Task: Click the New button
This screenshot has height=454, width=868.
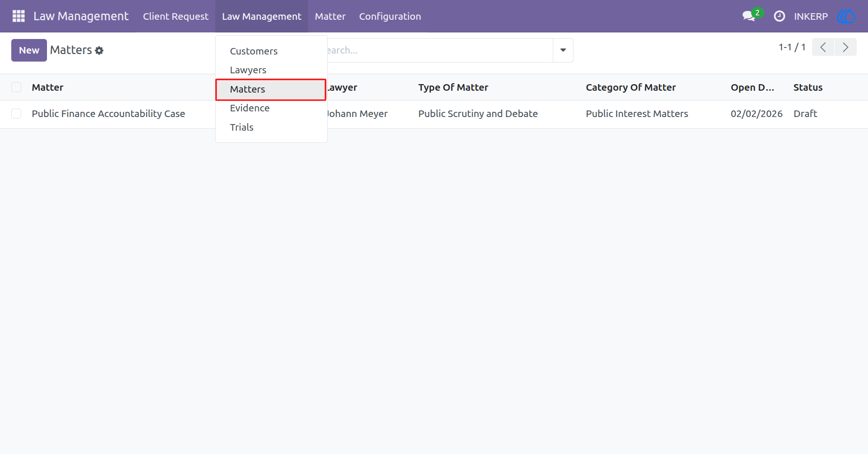Action: 29,50
